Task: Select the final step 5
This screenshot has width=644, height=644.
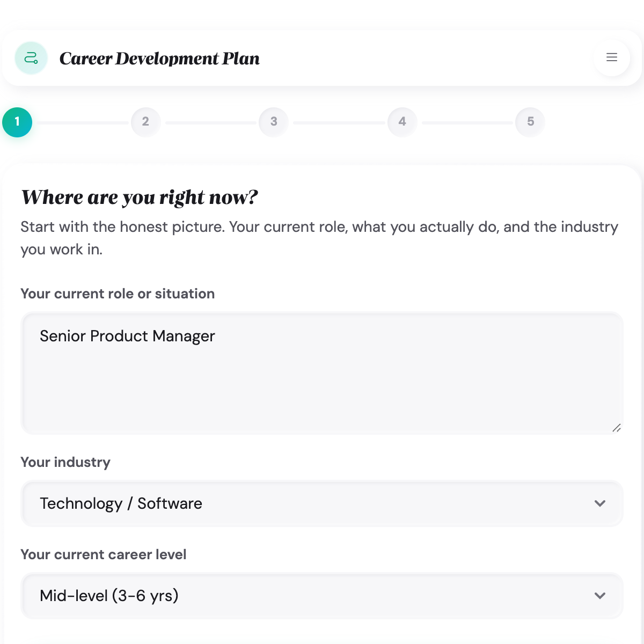Action: [x=530, y=122]
